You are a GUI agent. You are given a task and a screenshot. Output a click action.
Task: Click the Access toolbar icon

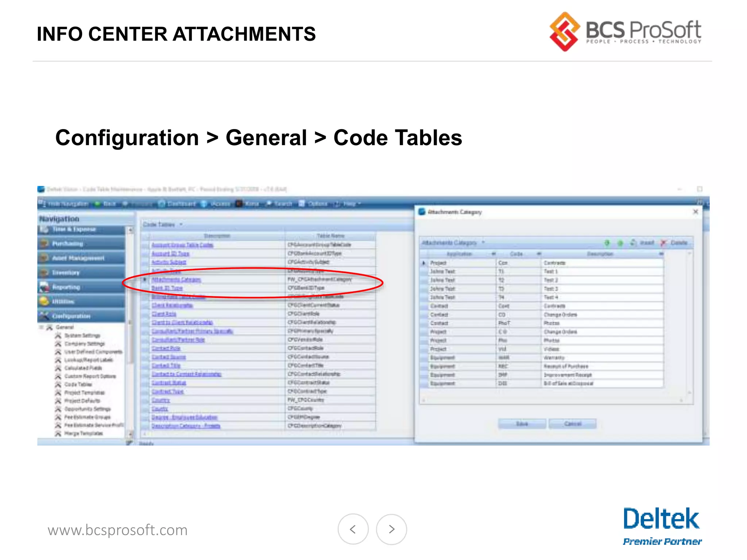(x=204, y=204)
